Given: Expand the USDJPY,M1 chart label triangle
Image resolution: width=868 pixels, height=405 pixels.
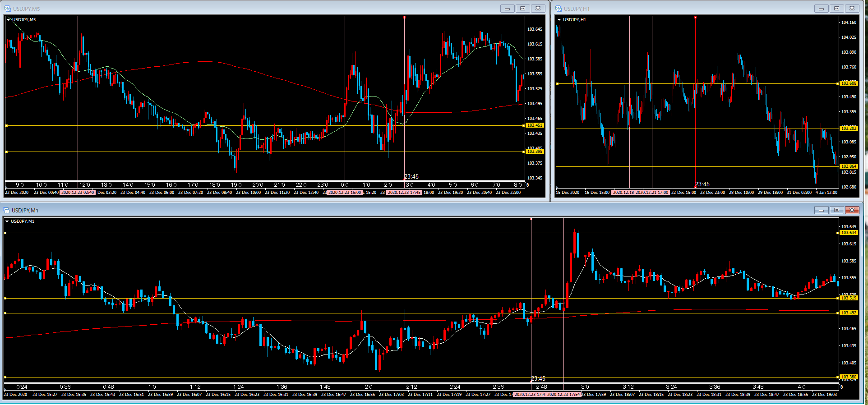Looking at the screenshot, I should 7,221.
